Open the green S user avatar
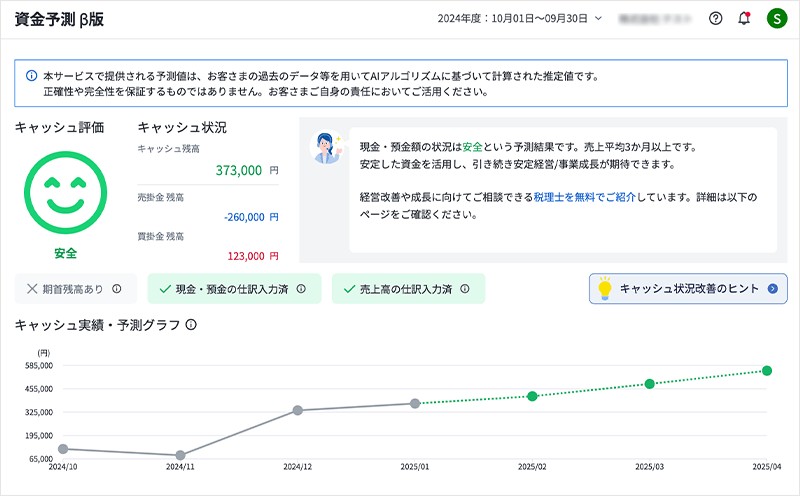This screenshot has height=496, width=800. (x=776, y=18)
